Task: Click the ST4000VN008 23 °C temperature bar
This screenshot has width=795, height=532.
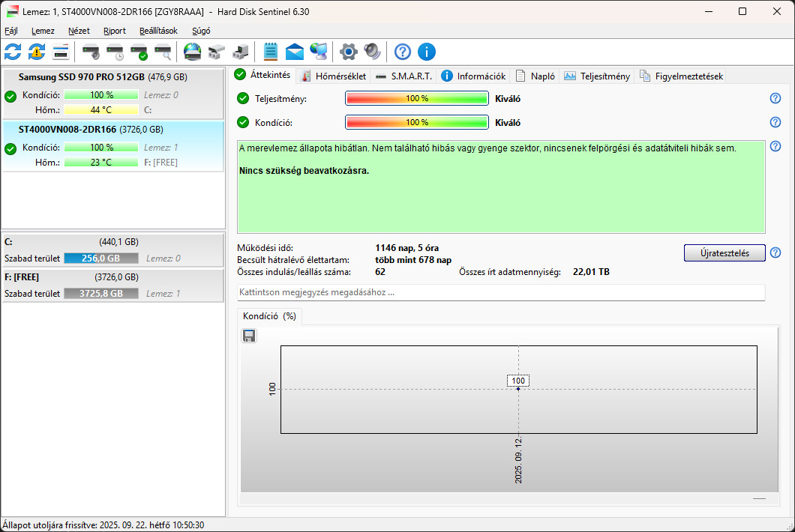Action: click(101, 162)
